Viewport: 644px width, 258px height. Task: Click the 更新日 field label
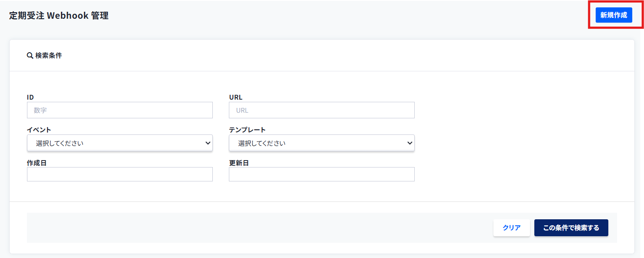click(x=238, y=162)
